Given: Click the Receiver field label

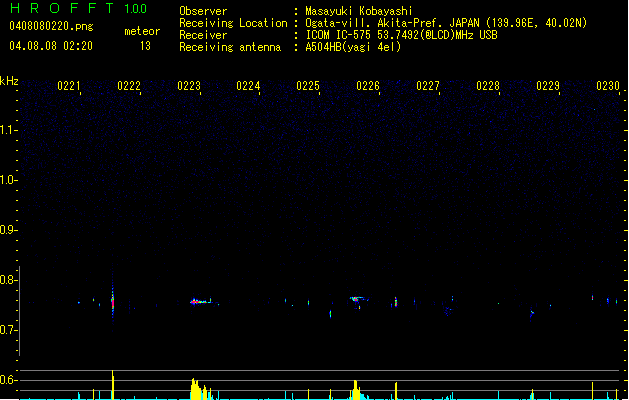Looking at the screenshot, I should coord(203,35).
